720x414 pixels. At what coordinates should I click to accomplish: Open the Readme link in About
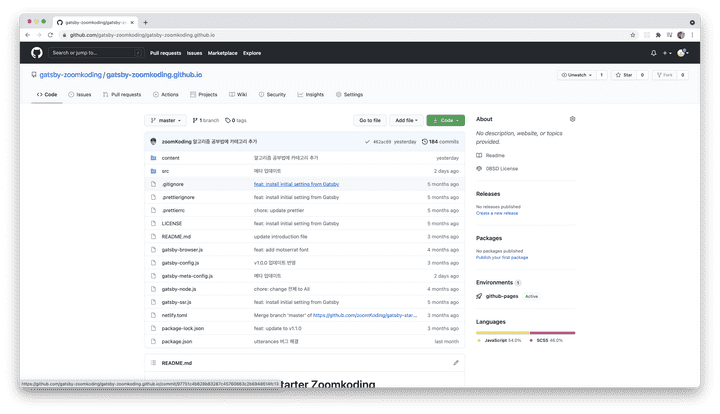(x=495, y=156)
